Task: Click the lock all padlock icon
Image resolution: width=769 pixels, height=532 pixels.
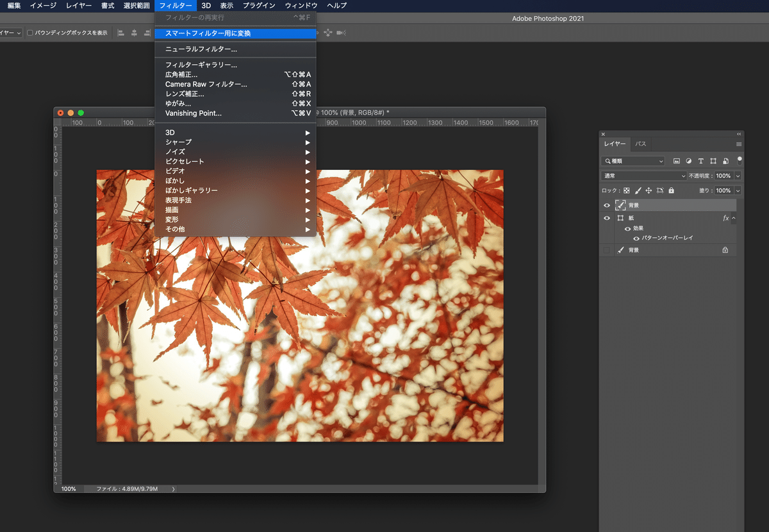Action: (671, 190)
